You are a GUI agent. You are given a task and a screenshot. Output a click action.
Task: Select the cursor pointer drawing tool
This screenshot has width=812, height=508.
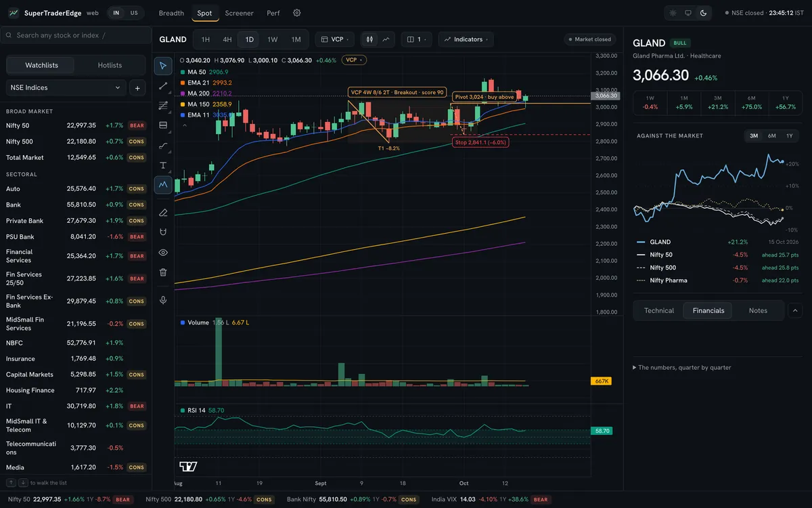(x=163, y=66)
